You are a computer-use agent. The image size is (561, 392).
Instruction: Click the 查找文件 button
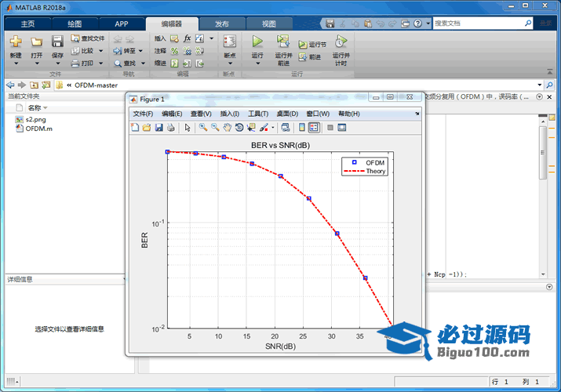(x=88, y=38)
